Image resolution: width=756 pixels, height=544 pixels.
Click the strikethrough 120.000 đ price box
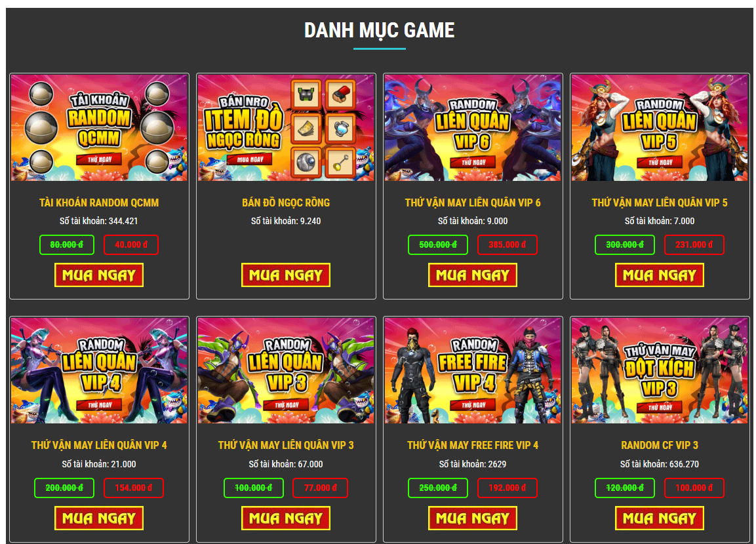point(625,488)
